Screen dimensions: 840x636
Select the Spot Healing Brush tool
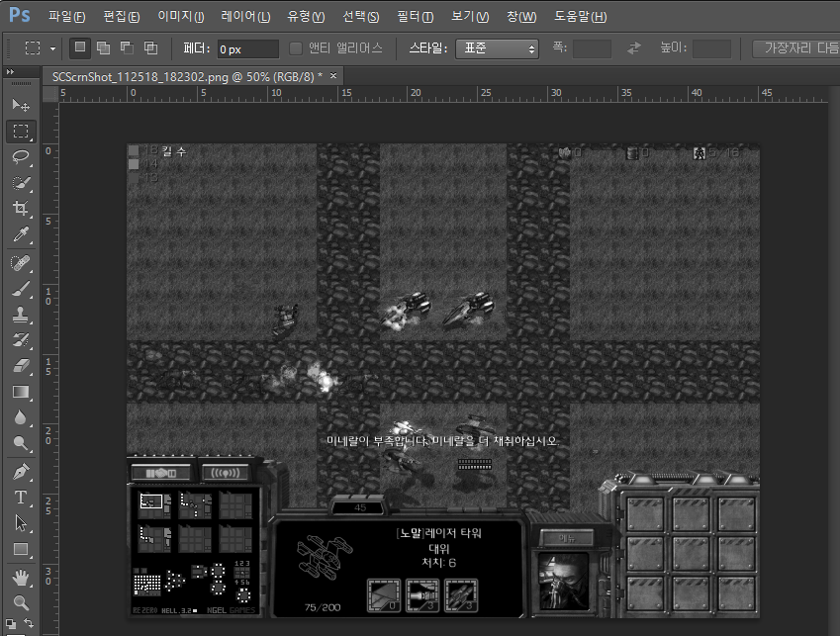click(21, 263)
